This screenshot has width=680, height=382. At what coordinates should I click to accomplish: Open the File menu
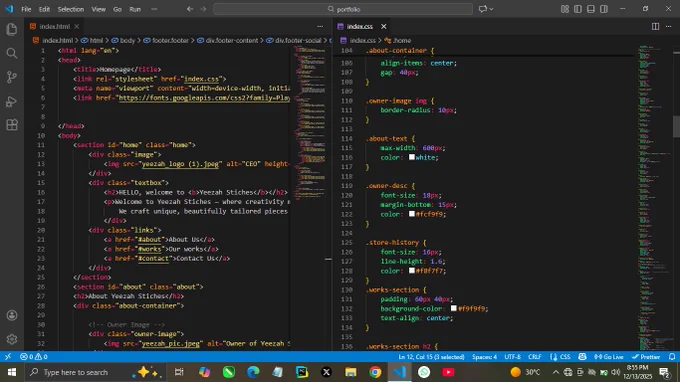coord(26,9)
